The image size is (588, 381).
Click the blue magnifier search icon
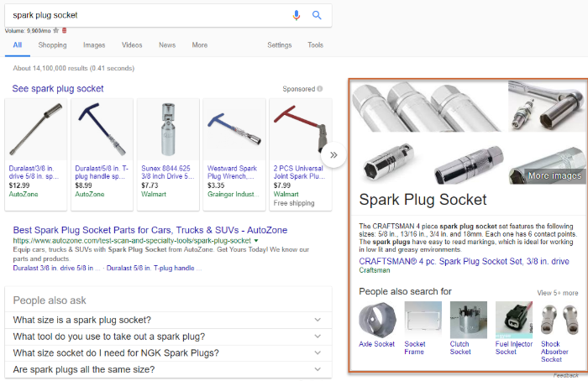click(x=317, y=15)
